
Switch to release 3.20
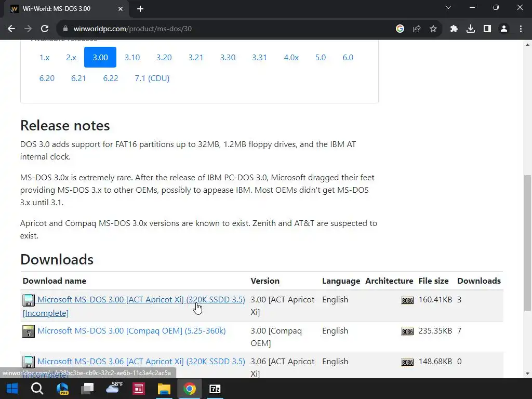(x=164, y=57)
